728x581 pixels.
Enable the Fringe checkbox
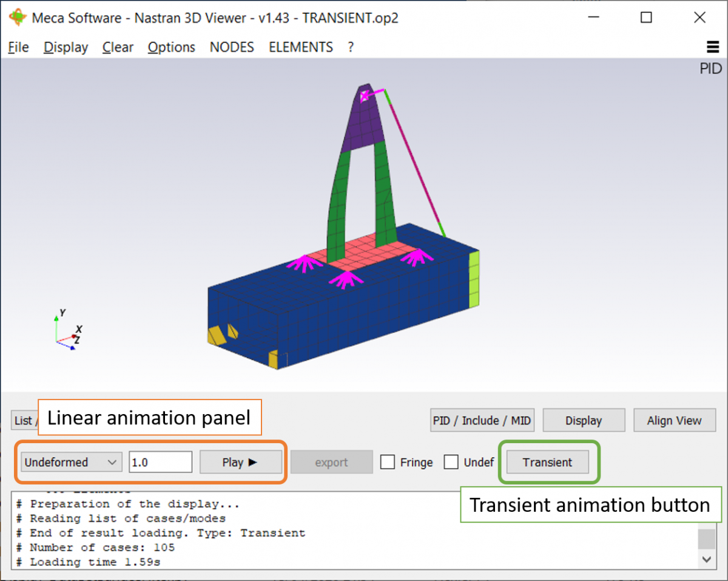tap(388, 462)
